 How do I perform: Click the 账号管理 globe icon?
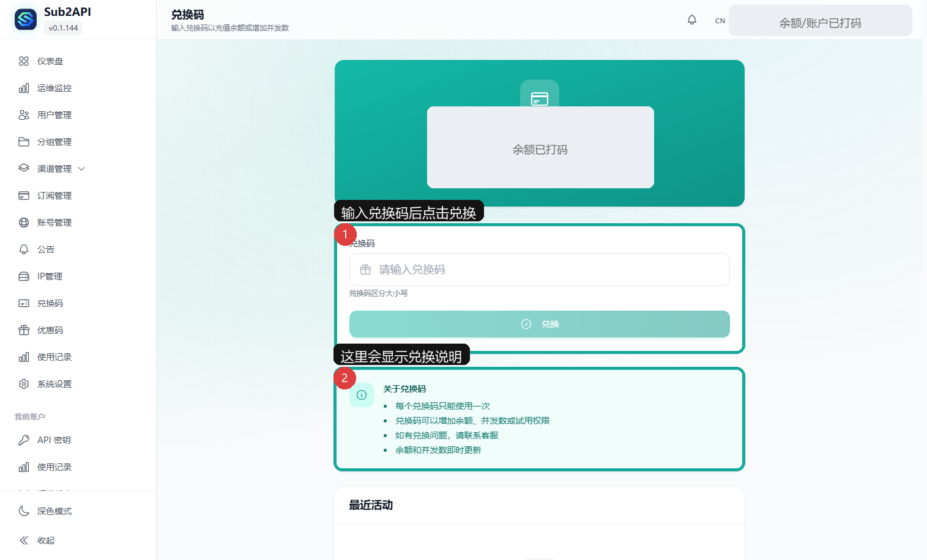(24, 223)
